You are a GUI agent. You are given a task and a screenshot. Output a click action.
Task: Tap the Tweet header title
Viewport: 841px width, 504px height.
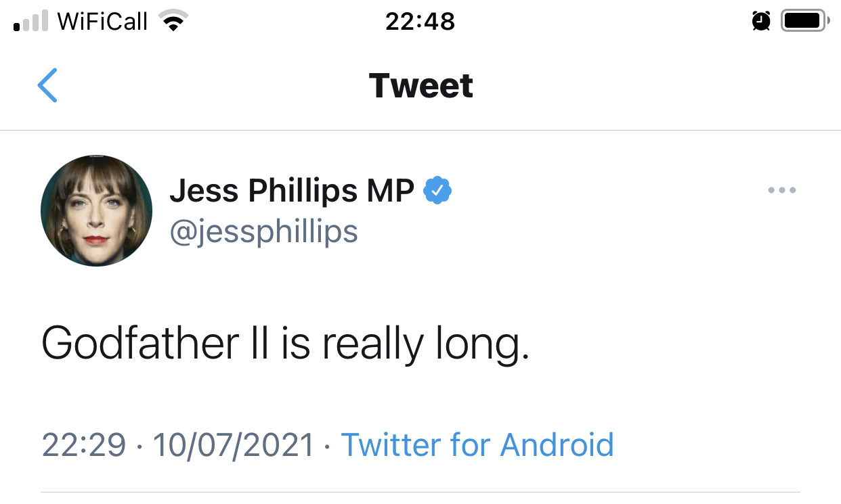point(420,86)
